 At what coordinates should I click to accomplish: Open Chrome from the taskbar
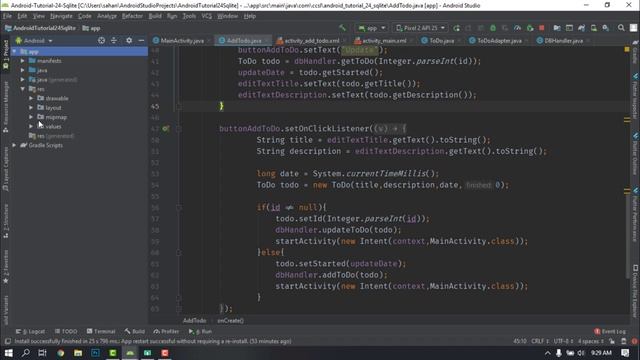tap(60, 353)
